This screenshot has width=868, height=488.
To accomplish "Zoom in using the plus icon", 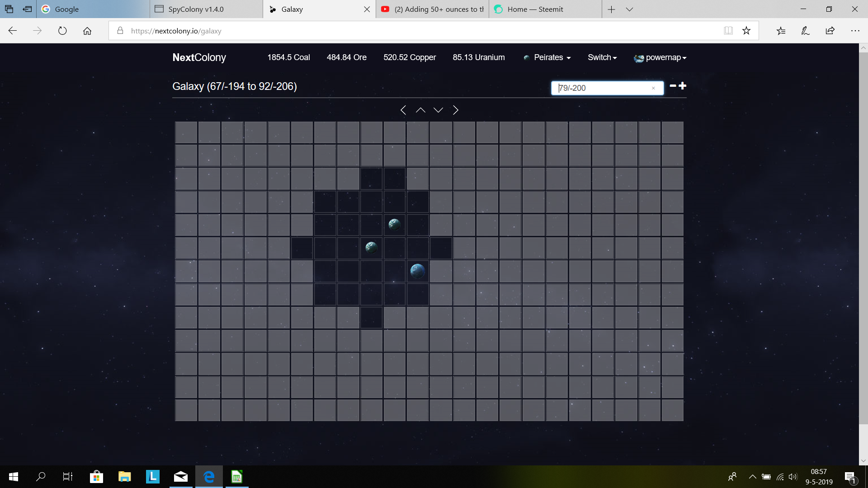I will pyautogui.click(x=683, y=85).
